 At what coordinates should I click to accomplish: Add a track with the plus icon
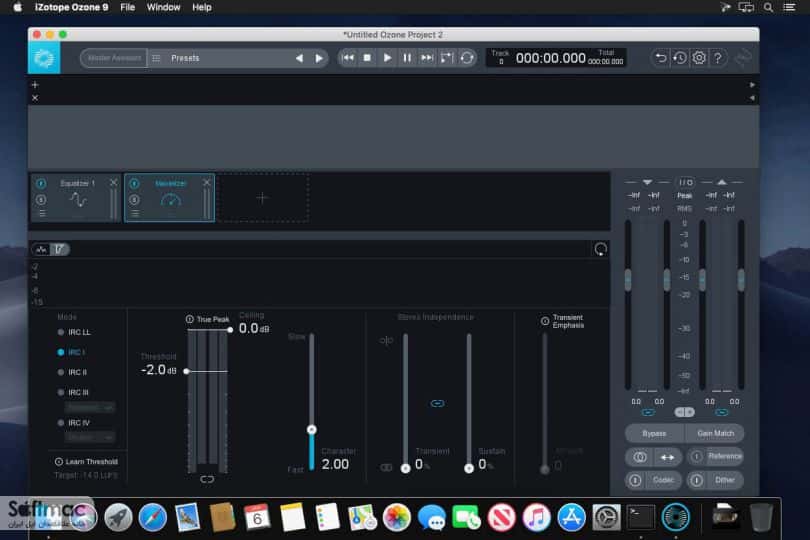35,85
